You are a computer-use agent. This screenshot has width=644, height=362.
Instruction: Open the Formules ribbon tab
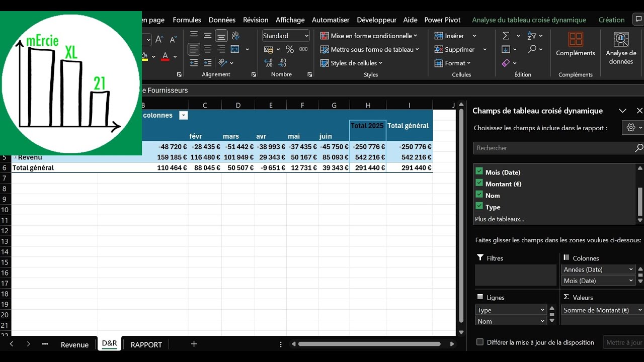tap(187, 20)
